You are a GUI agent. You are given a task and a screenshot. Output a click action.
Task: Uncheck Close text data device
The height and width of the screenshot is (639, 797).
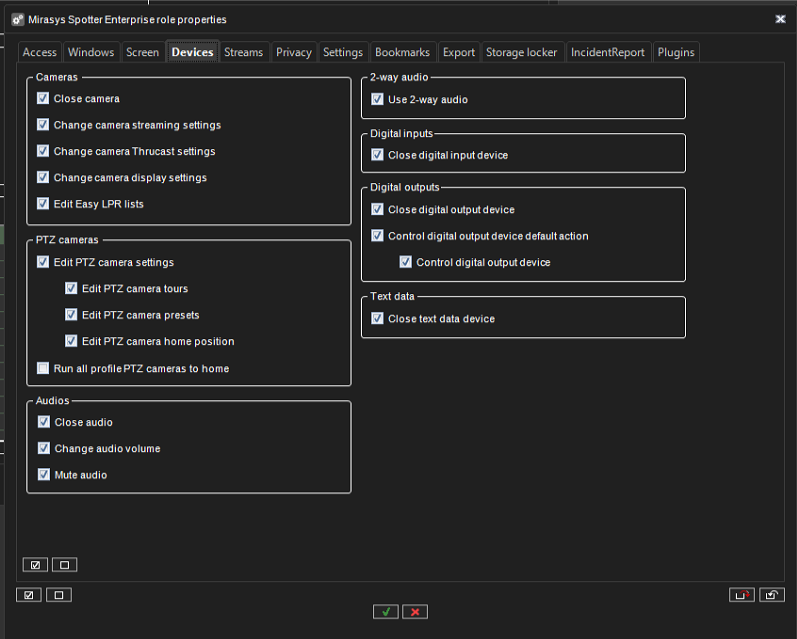coord(377,319)
